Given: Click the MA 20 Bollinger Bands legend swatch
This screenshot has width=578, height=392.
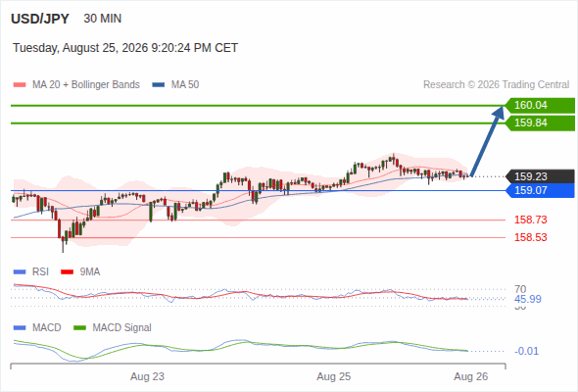Looking at the screenshot, I should pos(20,85).
